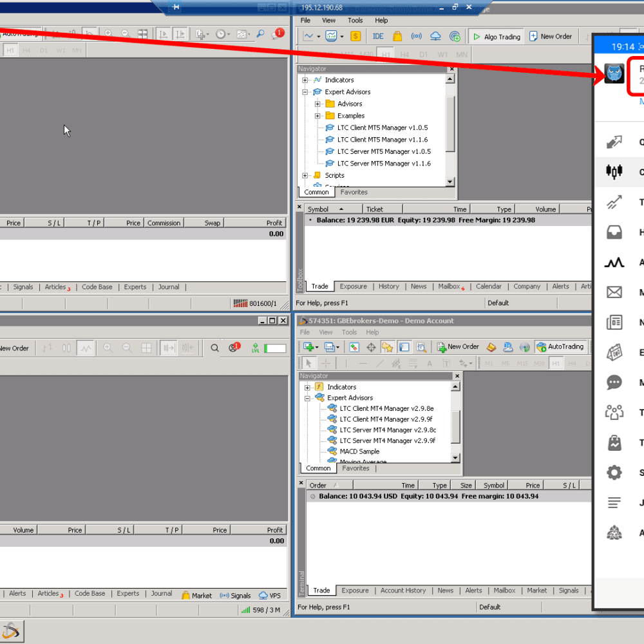Expand the Advisors folder in MT5 Navigator

[x=317, y=104]
